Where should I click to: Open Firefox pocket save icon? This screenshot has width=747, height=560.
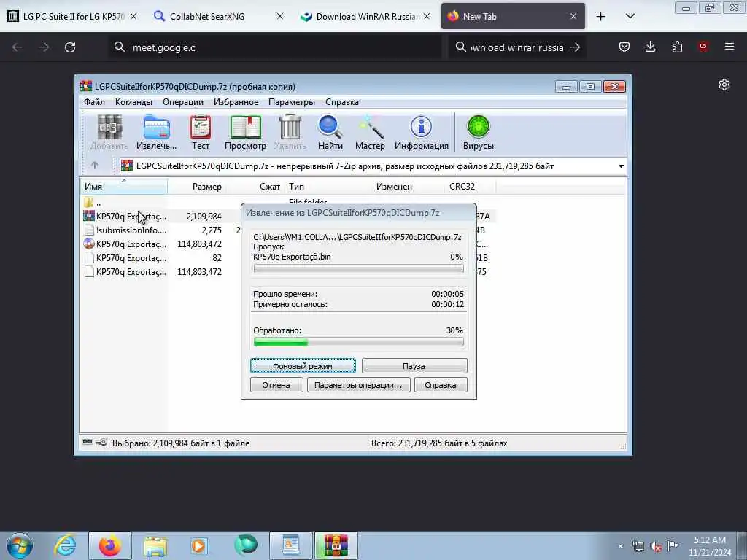point(624,47)
